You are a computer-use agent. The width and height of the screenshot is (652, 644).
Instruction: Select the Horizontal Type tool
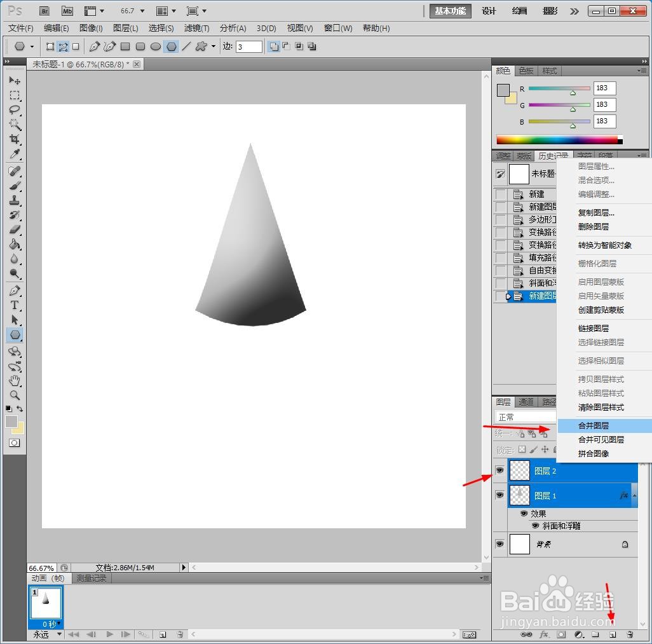click(15, 305)
